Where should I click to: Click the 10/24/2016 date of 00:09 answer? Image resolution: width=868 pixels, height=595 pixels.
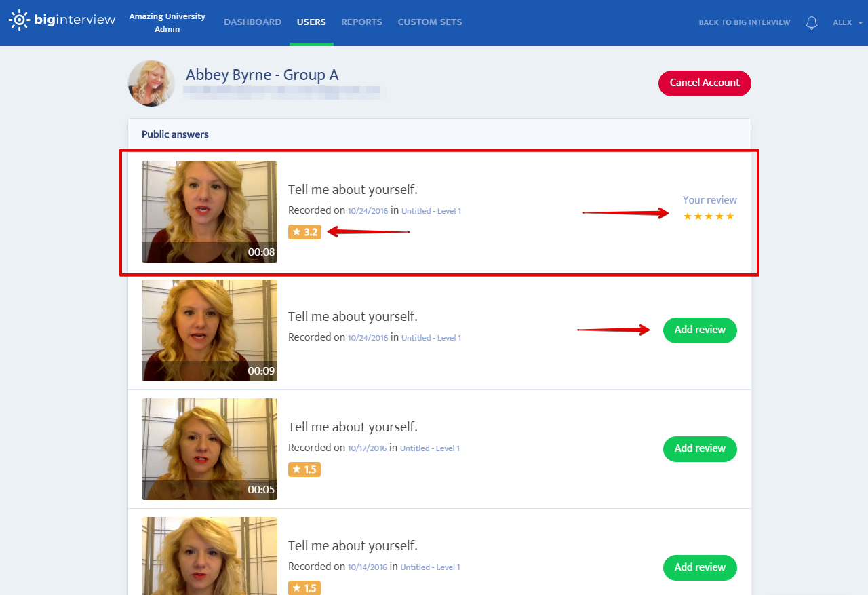[368, 338]
